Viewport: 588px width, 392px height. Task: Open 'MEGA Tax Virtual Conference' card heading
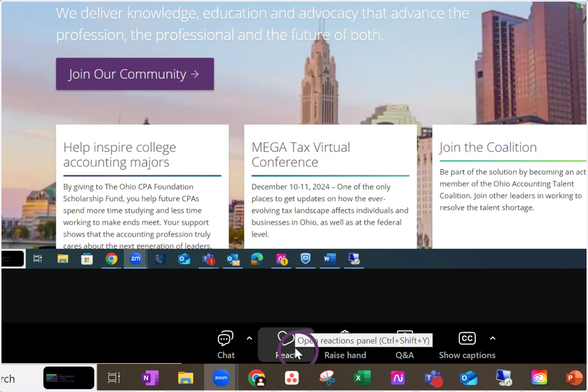tap(301, 155)
